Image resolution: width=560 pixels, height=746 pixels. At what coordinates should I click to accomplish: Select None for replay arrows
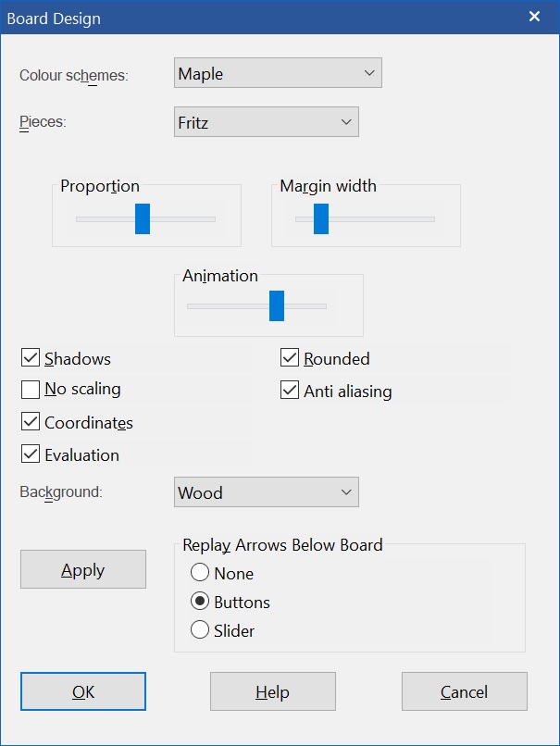pos(200,573)
